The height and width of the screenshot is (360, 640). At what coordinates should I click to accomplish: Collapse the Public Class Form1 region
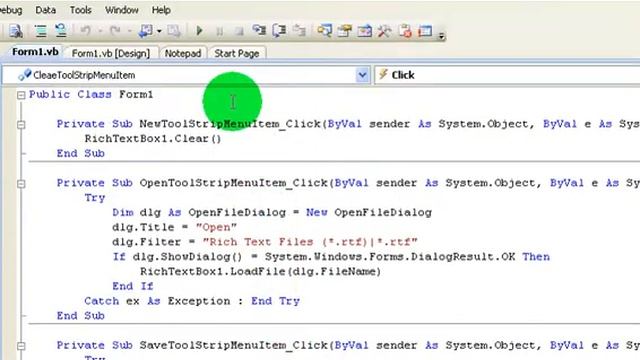21,95
